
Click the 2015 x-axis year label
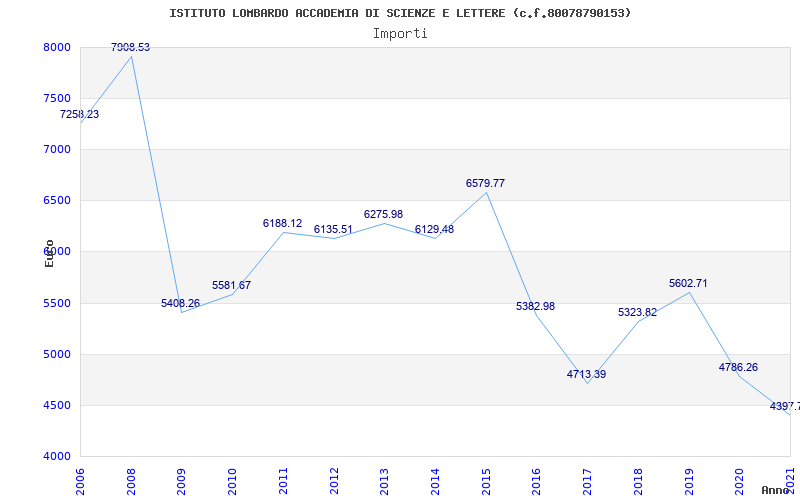click(486, 481)
